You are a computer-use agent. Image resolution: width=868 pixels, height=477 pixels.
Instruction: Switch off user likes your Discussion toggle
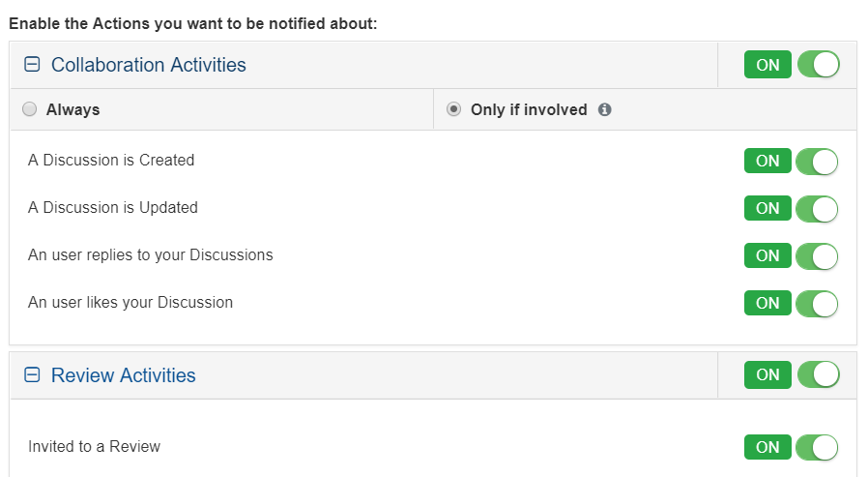[x=792, y=303]
